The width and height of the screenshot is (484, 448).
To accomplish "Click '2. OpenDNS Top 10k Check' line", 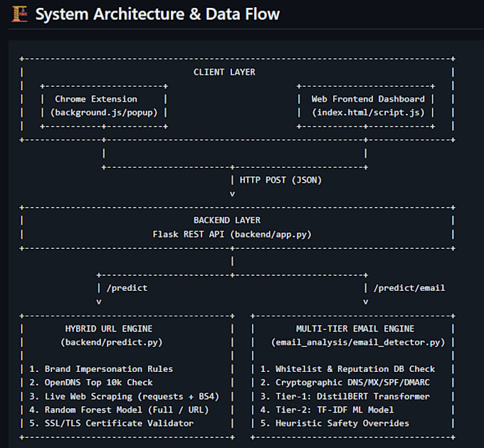I will point(91,383).
